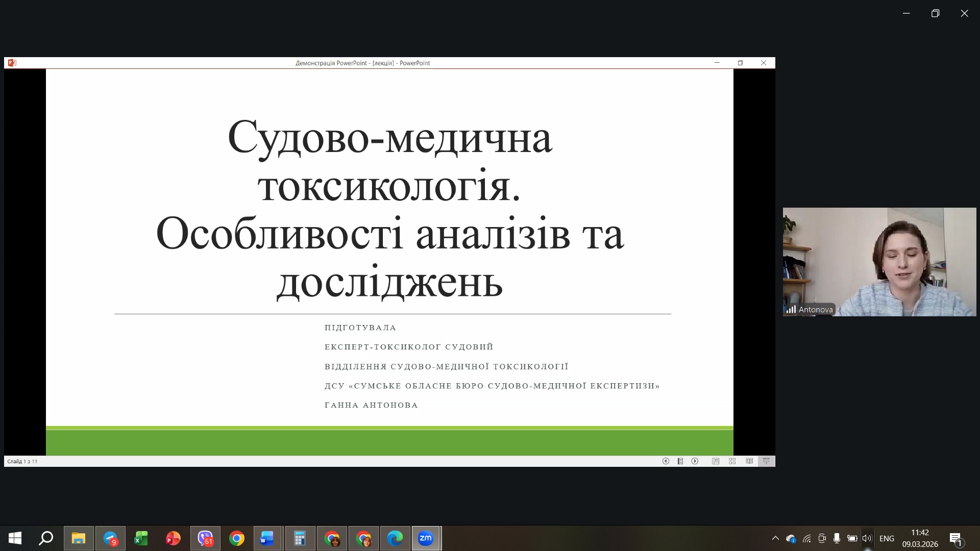The image size is (980, 551).
Task: Open clock and calendar flyout
Action: click(x=920, y=538)
